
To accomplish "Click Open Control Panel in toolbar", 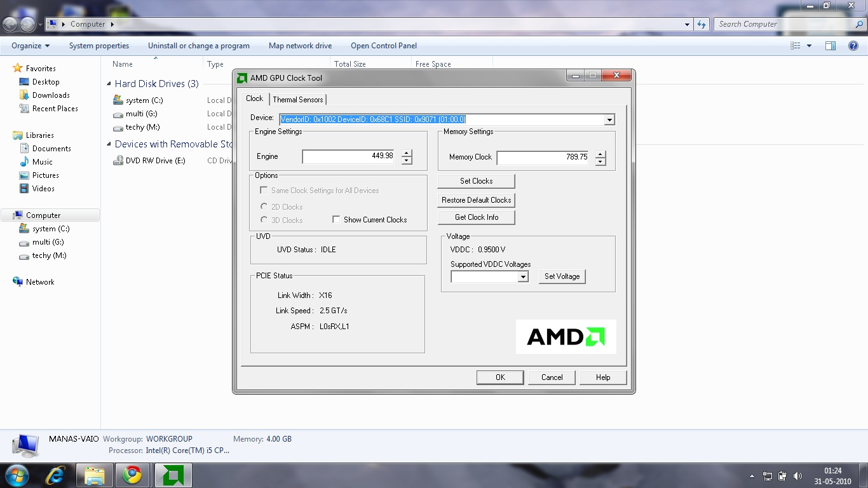I will point(384,46).
